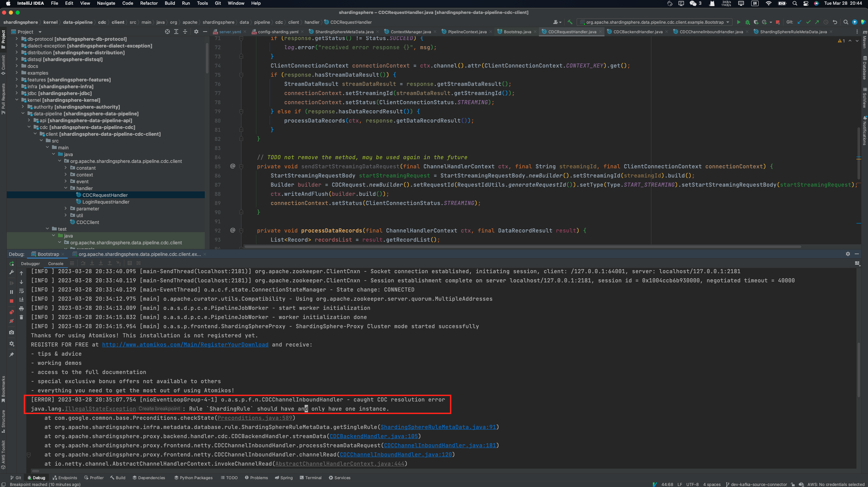This screenshot has width=868, height=487.
Task: Click the Step Out arrow icon
Action: (x=110, y=263)
